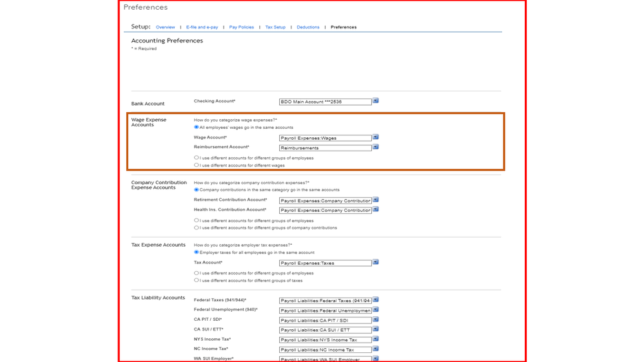
Task: Select 'Employer taxes for all employees' radio option
Action: [197, 252]
